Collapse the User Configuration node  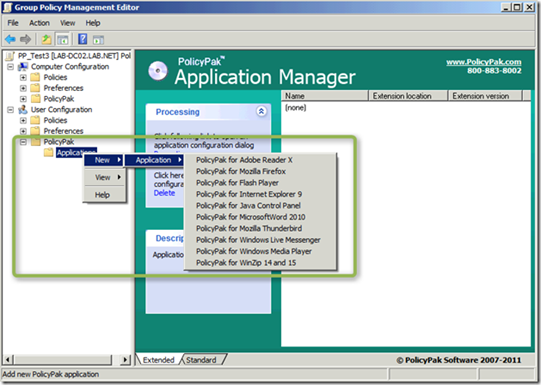point(10,110)
